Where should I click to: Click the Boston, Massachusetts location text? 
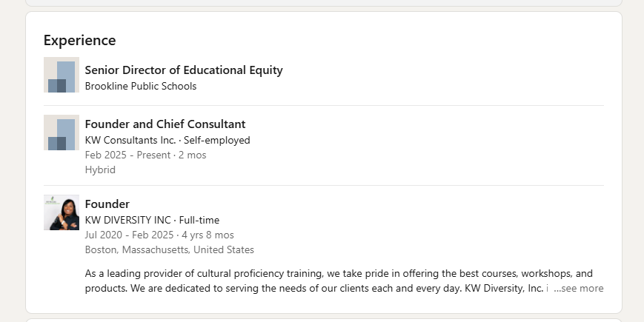click(170, 249)
